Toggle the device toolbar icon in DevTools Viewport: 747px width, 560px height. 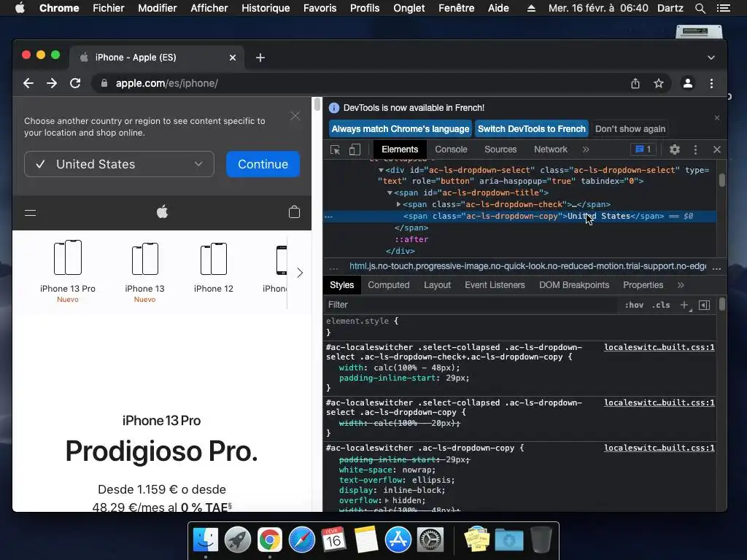[x=355, y=149]
